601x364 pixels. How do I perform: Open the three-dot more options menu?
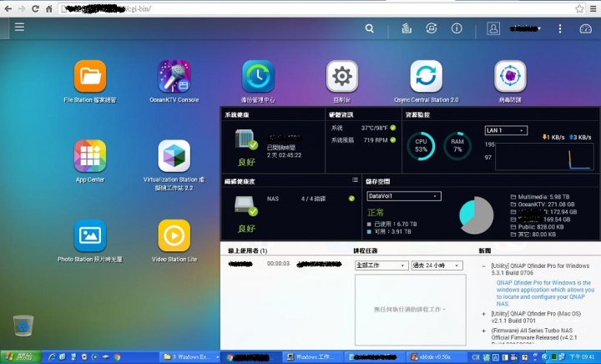560,28
